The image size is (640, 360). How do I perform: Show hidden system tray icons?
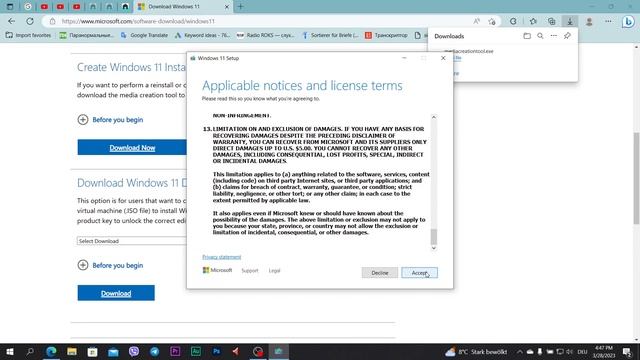point(520,351)
